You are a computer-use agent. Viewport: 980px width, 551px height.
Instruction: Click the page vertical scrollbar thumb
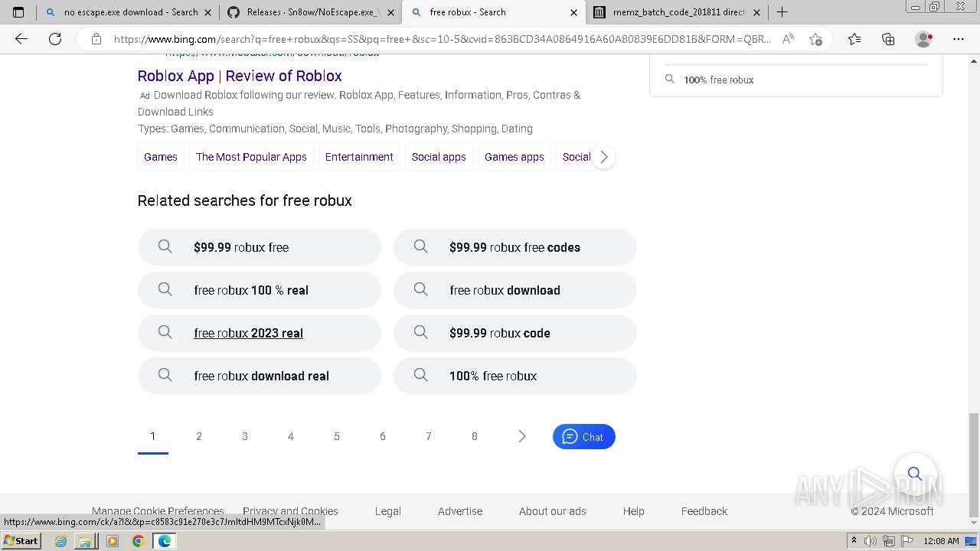(973, 465)
